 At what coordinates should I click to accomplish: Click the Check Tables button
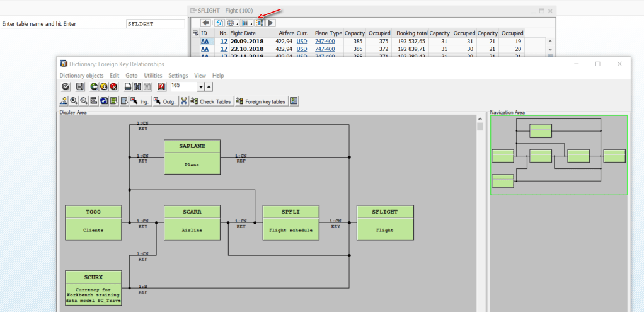coord(211,101)
